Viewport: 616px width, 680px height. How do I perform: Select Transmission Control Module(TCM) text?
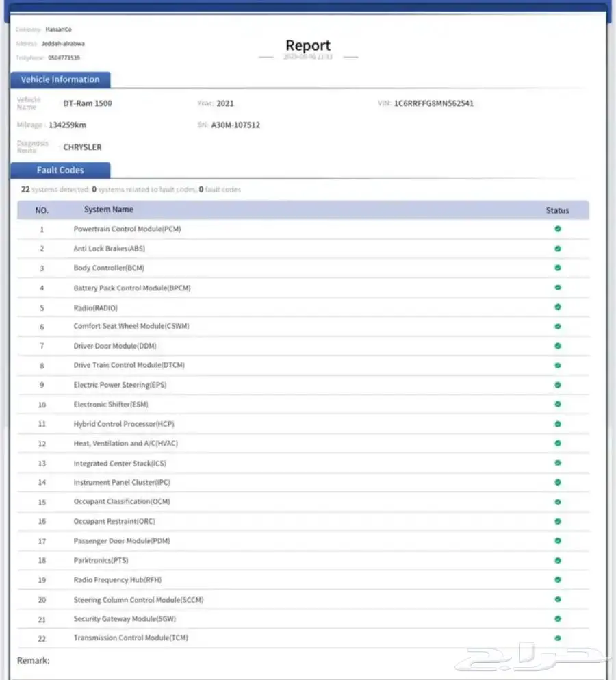(x=131, y=638)
